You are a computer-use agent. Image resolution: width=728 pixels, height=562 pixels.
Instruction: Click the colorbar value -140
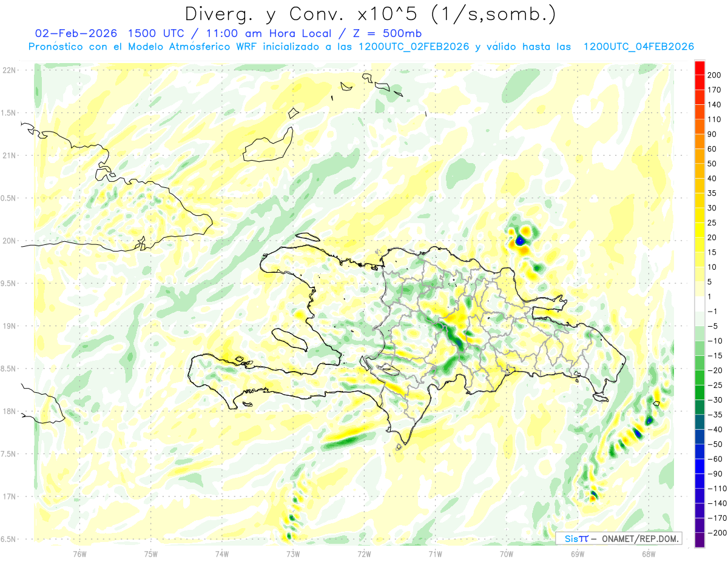click(x=718, y=504)
